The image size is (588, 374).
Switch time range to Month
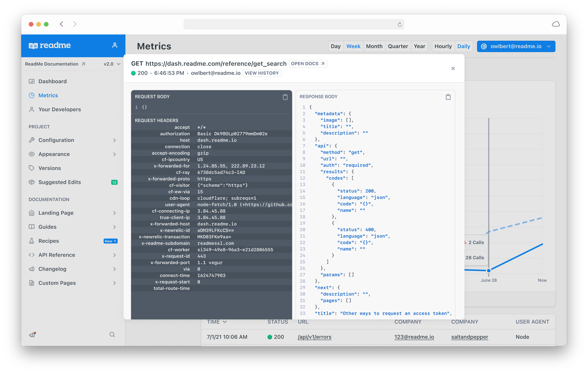click(x=374, y=46)
